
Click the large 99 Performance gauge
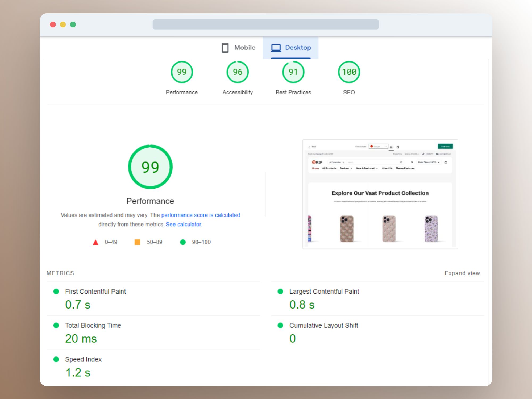(x=150, y=167)
